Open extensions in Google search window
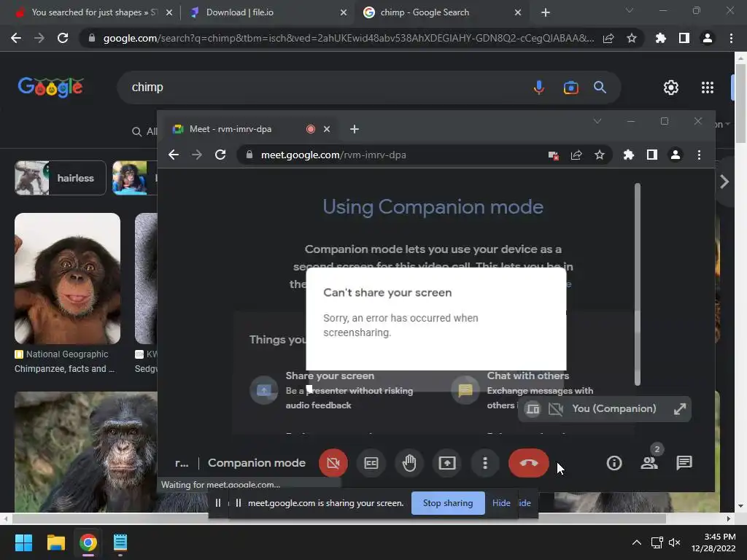Viewport: 747px width, 560px height. pos(661,38)
